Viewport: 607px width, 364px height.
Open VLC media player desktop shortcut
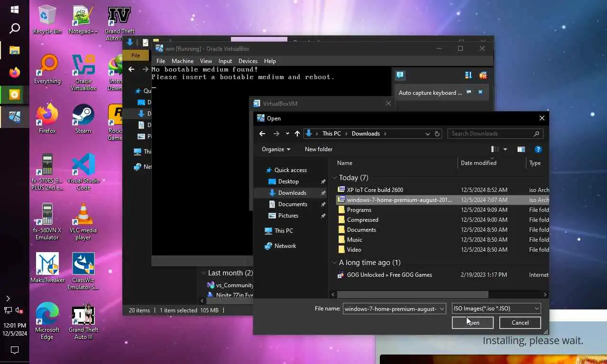[83, 222]
